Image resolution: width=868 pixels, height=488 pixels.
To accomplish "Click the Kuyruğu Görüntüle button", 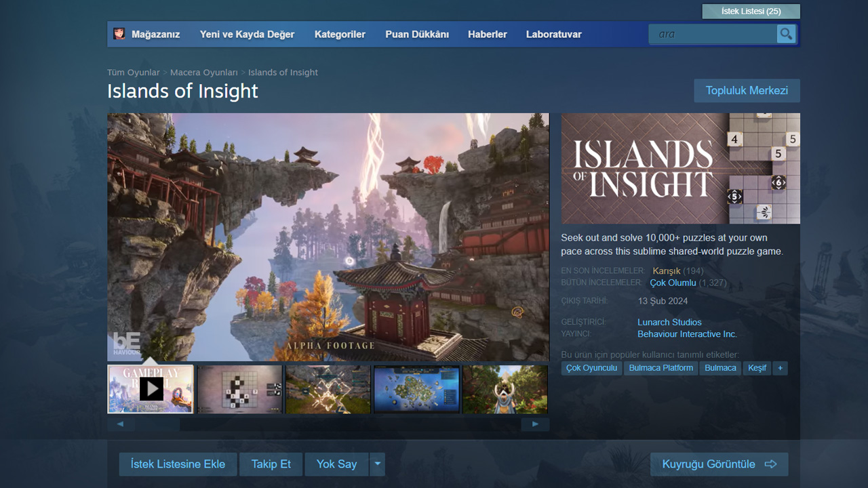I will pos(719,464).
